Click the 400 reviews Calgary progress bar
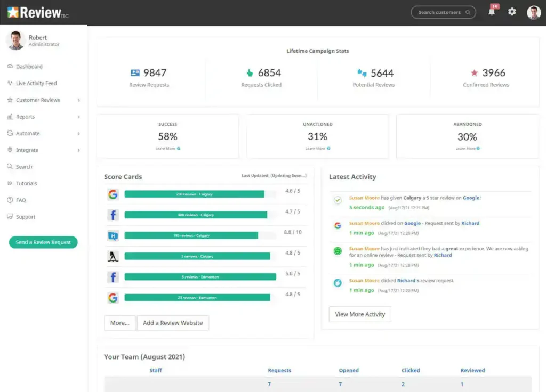The image size is (546, 392). pos(195,215)
